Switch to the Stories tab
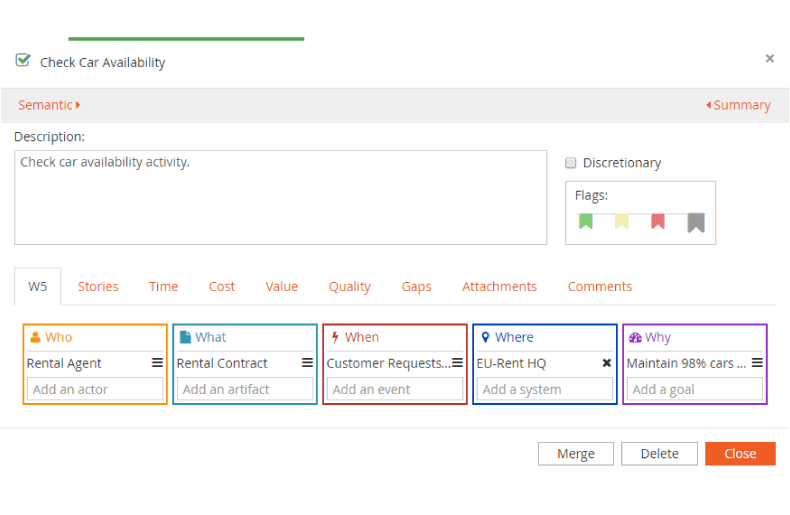This screenshot has width=790, height=515. 98,286
